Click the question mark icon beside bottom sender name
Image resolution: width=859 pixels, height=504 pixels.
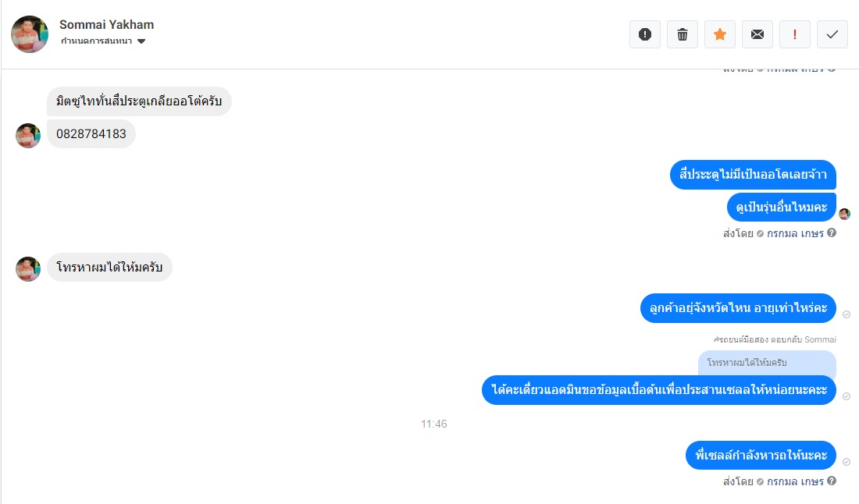pos(832,481)
